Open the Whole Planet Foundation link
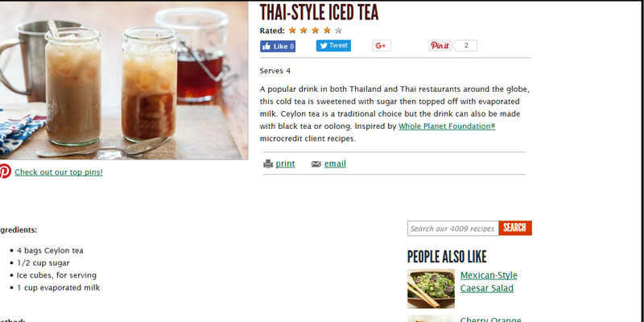 [x=447, y=126]
